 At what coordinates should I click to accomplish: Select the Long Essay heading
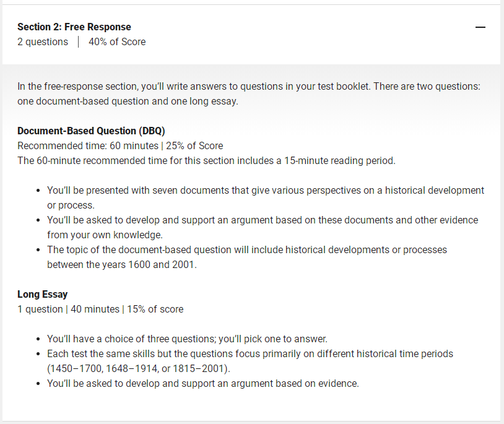[x=43, y=294]
